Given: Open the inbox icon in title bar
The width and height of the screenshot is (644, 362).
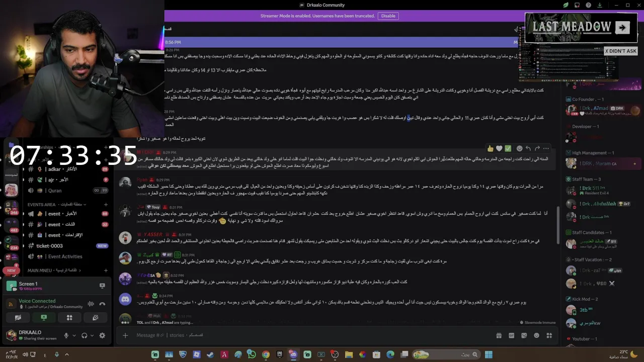Looking at the screenshot, I should tap(577, 5).
